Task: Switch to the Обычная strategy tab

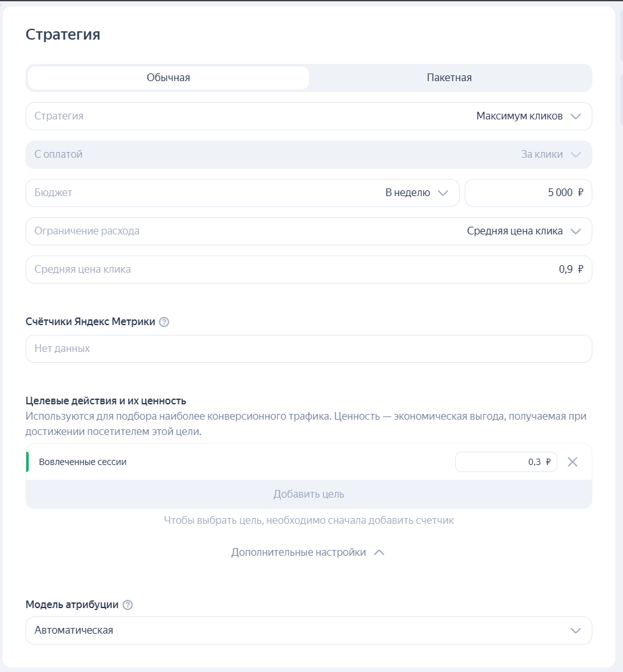Action: click(169, 78)
